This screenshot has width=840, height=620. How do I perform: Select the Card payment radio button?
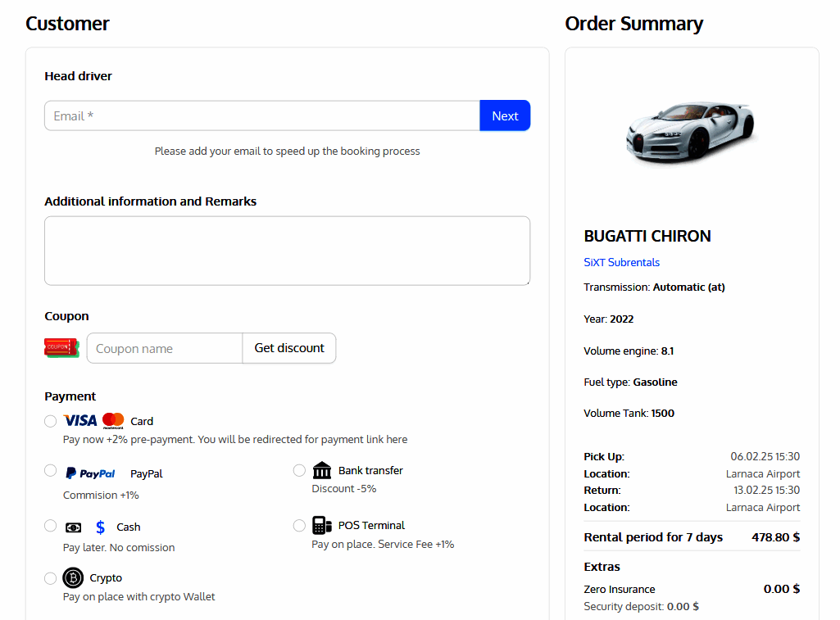tap(51, 421)
